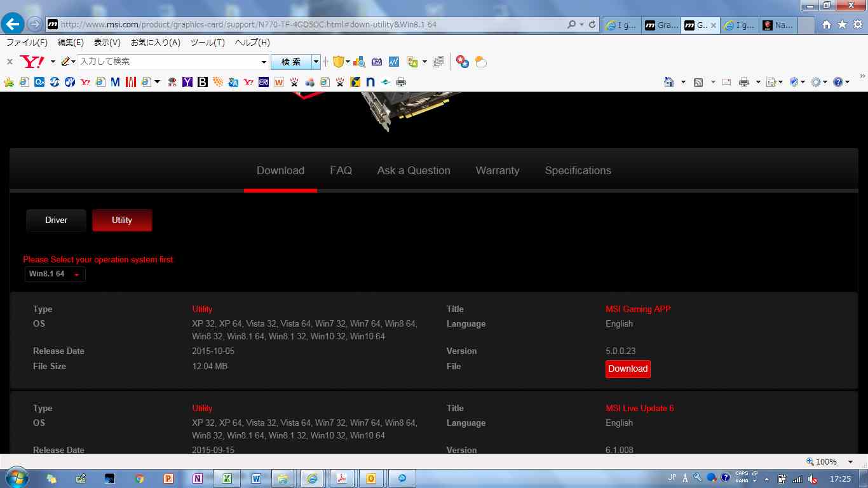Expand the Print options dropdown arrow

tap(758, 82)
